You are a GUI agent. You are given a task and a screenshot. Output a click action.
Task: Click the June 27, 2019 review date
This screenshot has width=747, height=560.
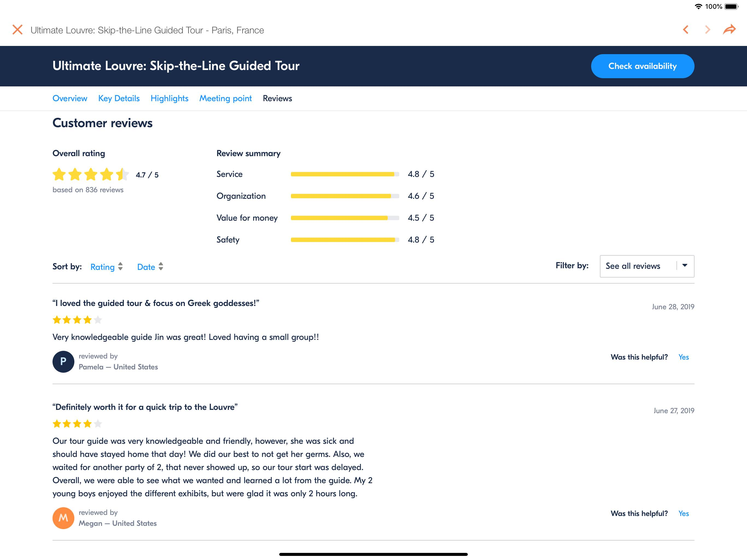pyautogui.click(x=674, y=411)
